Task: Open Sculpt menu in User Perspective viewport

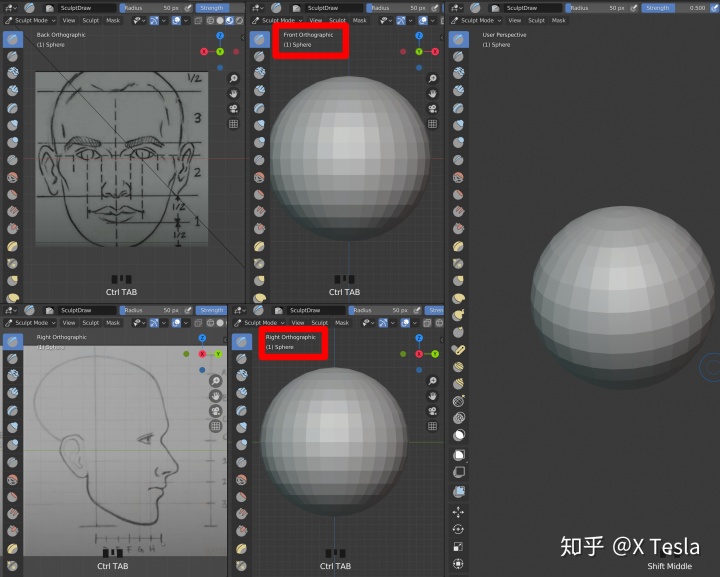Action: pyautogui.click(x=536, y=21)
